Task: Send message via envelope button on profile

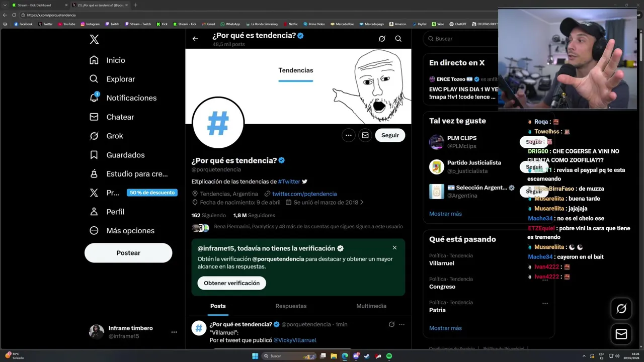Action: (x=365, y=135)
